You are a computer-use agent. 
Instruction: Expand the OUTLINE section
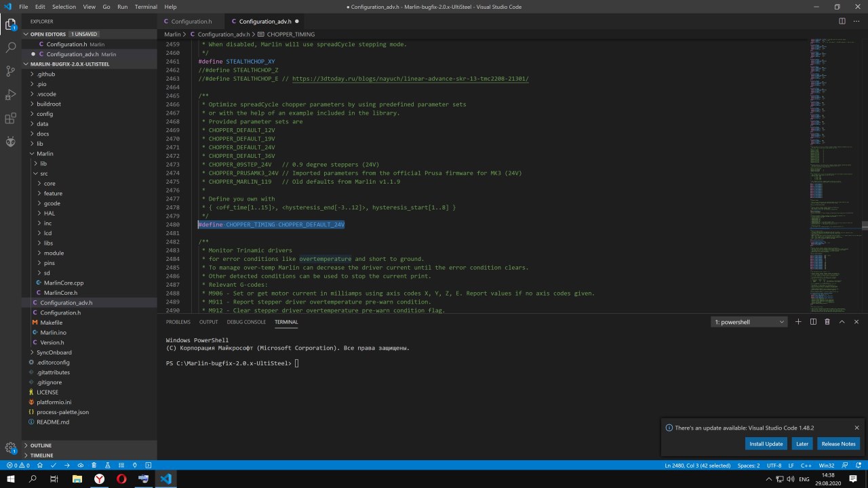point(89,445)
